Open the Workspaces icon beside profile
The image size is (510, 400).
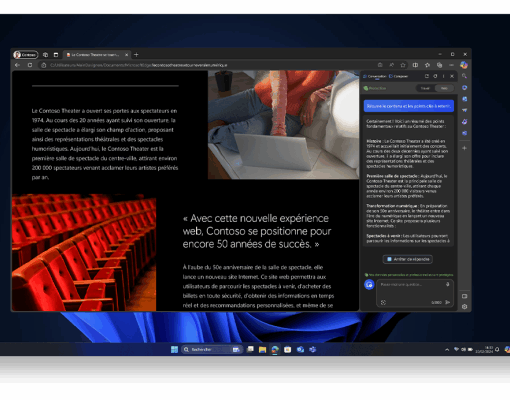click(x=45, y=55)
